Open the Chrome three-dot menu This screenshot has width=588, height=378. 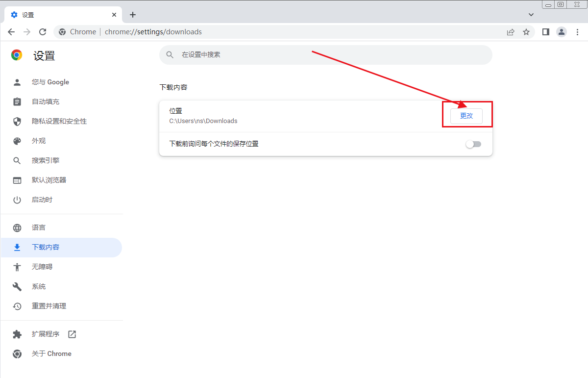click(577, 32)
